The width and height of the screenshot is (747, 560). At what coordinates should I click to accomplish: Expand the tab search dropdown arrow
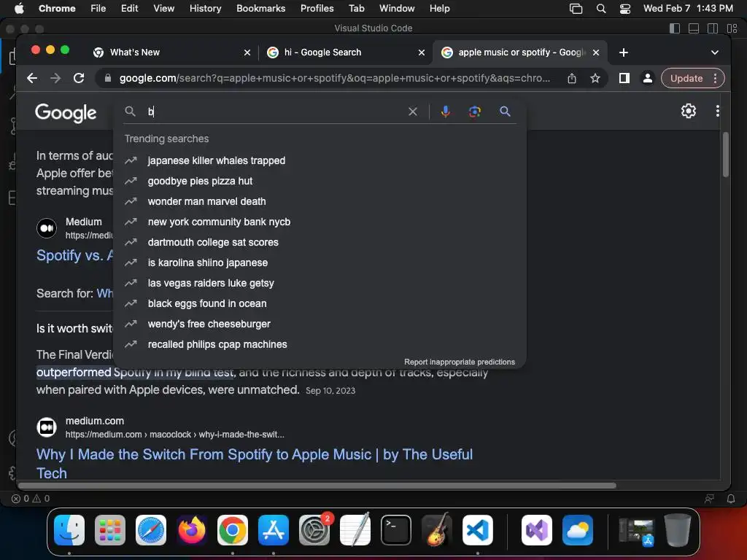coord(715,52)
